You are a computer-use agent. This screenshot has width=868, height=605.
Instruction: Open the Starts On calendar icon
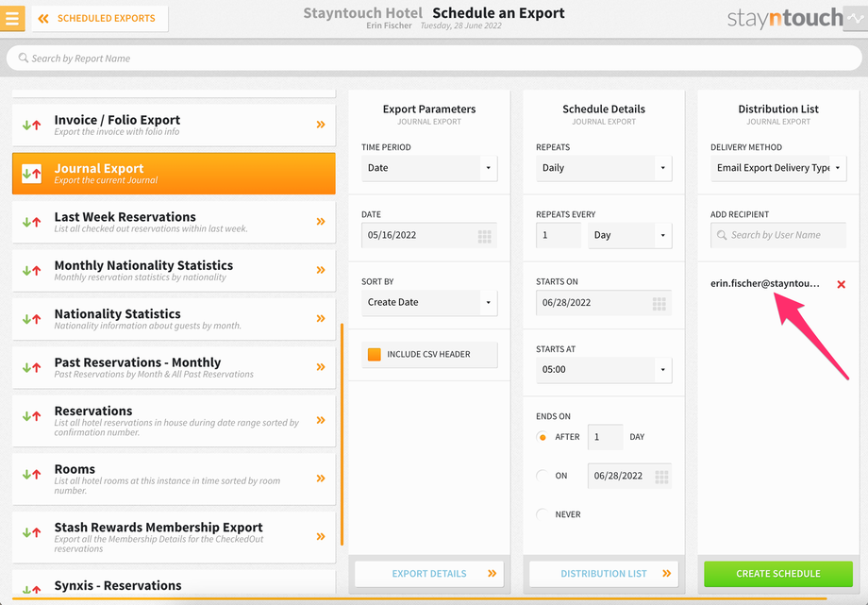coord(659,304)
